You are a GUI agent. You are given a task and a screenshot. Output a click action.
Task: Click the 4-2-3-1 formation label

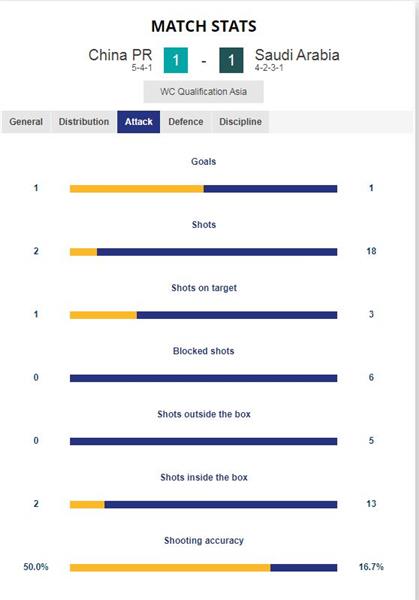pyautogui.click(x=269, y=68)
